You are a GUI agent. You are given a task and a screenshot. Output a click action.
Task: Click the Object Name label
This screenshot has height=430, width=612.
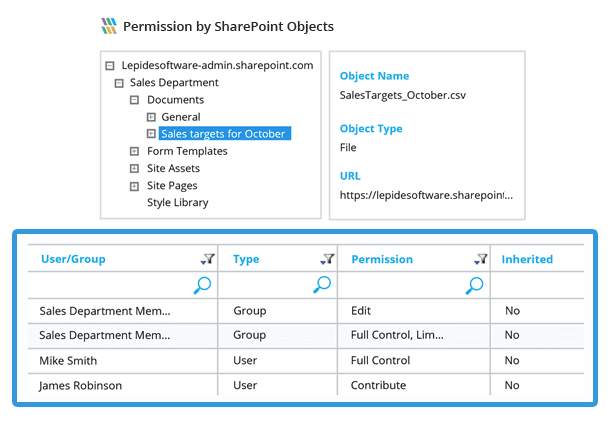(374, 76)
